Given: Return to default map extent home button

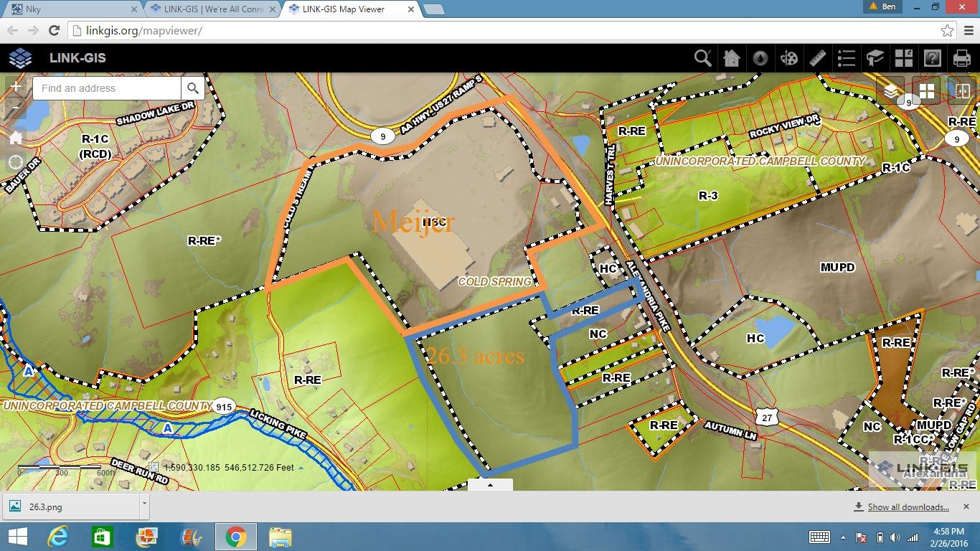Looking at the screenshot, I should 16,137.
